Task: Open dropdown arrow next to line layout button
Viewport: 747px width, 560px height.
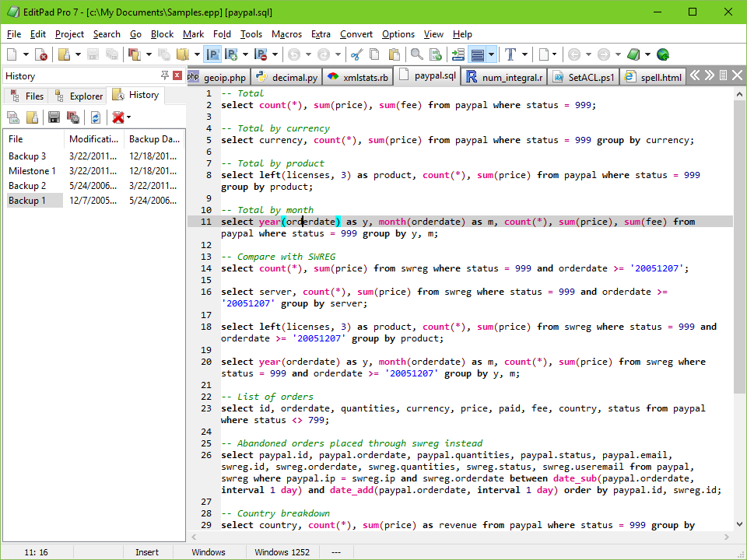Action: pos(491,54)
